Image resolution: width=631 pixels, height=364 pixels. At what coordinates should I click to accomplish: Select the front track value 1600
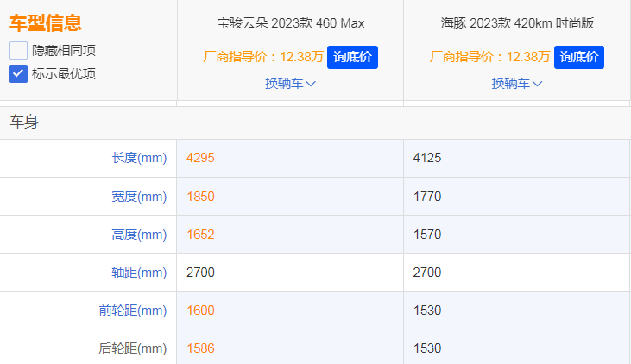pos(200,311)
